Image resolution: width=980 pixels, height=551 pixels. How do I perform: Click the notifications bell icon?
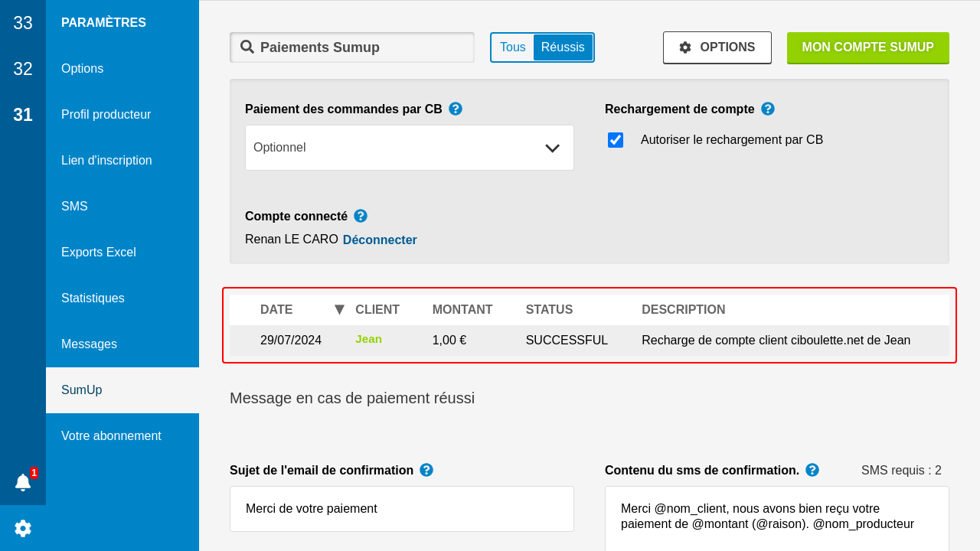coord(23,482)
